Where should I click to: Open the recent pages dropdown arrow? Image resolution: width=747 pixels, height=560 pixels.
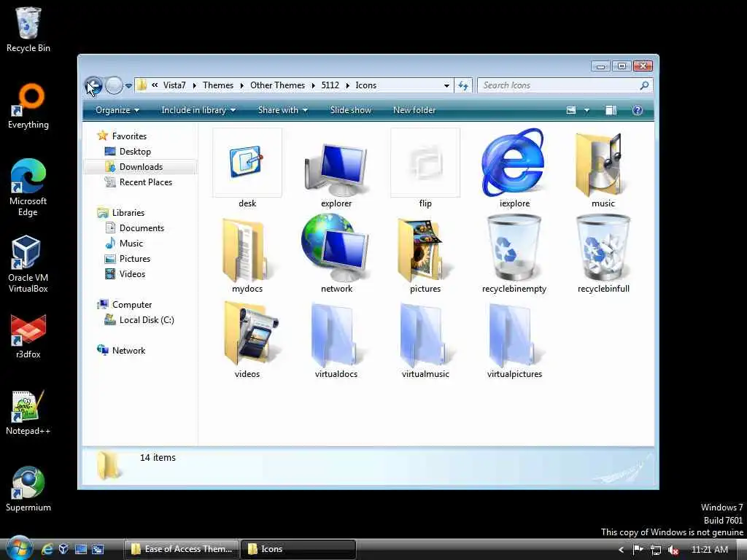click(x=128, y=86)
